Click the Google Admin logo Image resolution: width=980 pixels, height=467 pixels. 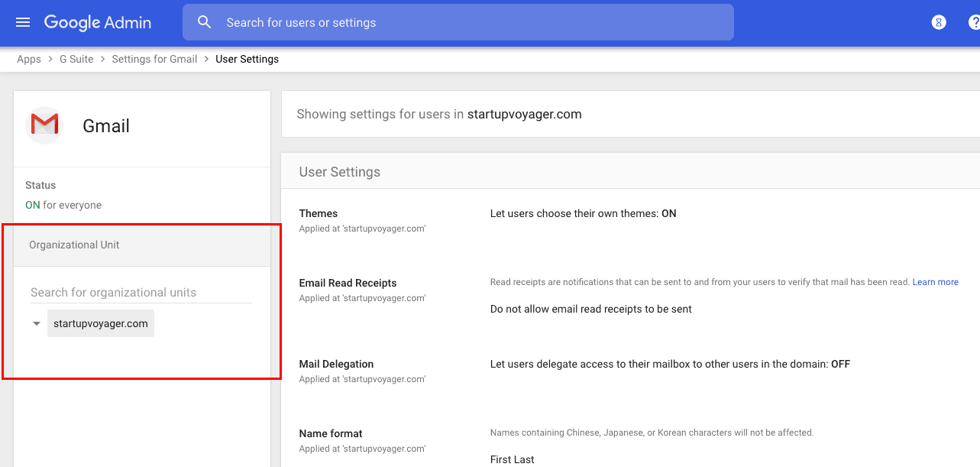(x=98, y=22)
